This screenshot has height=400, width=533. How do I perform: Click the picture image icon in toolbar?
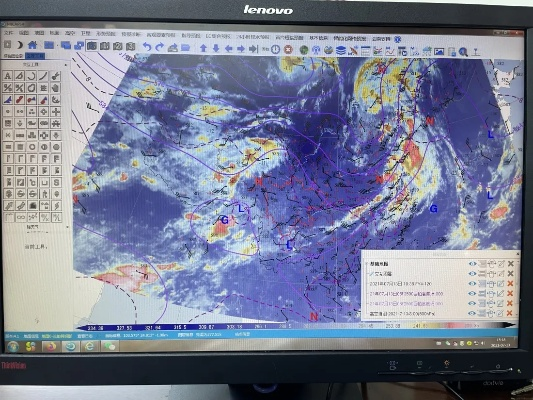pos(439,52)
